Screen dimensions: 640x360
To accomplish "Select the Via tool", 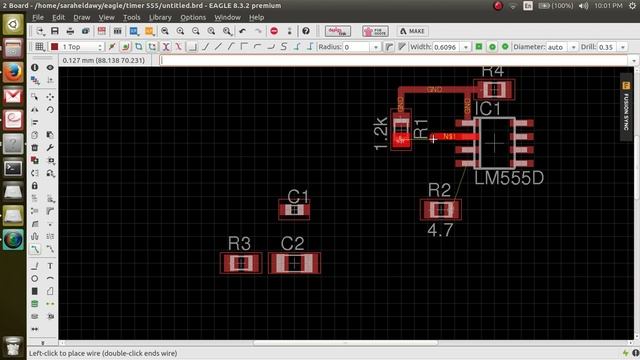I will [35, 304].
